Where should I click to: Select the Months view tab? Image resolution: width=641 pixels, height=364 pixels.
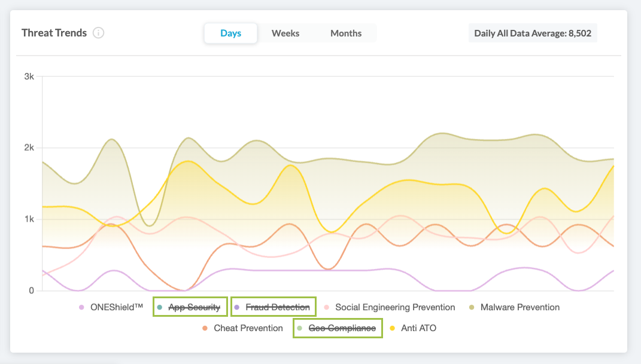pos(346,33)
